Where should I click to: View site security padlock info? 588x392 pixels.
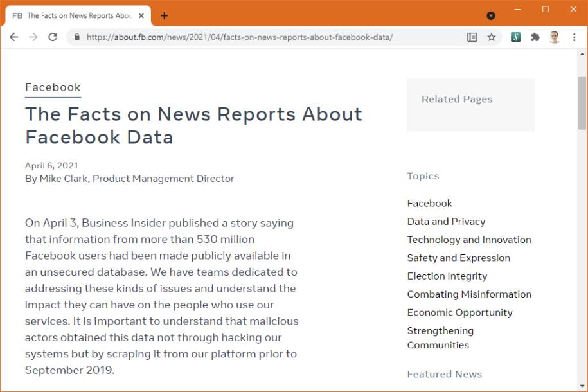[x=77, y=37]
